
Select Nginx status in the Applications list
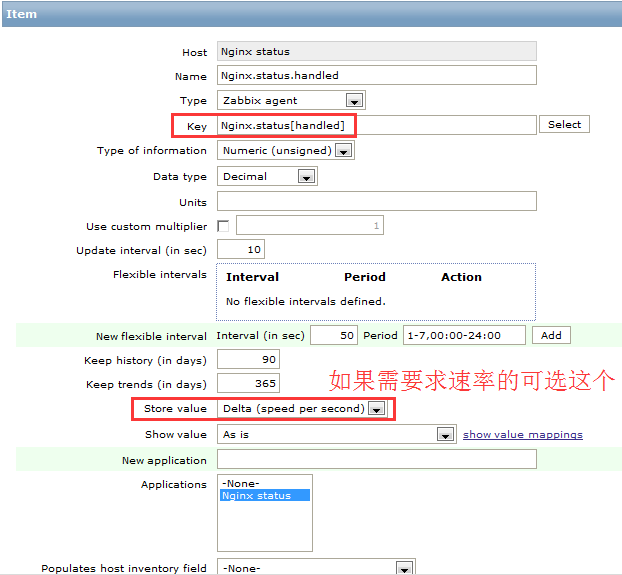pos(265,495)
